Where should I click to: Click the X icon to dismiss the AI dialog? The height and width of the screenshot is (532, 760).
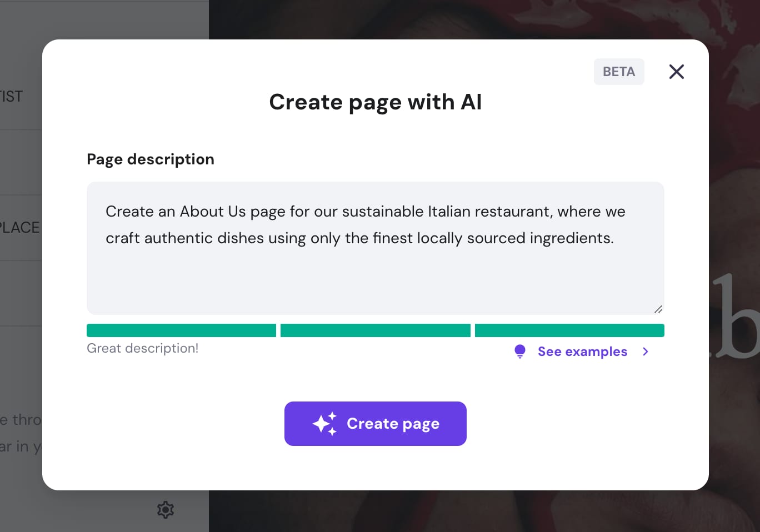(x=676, y=72)
